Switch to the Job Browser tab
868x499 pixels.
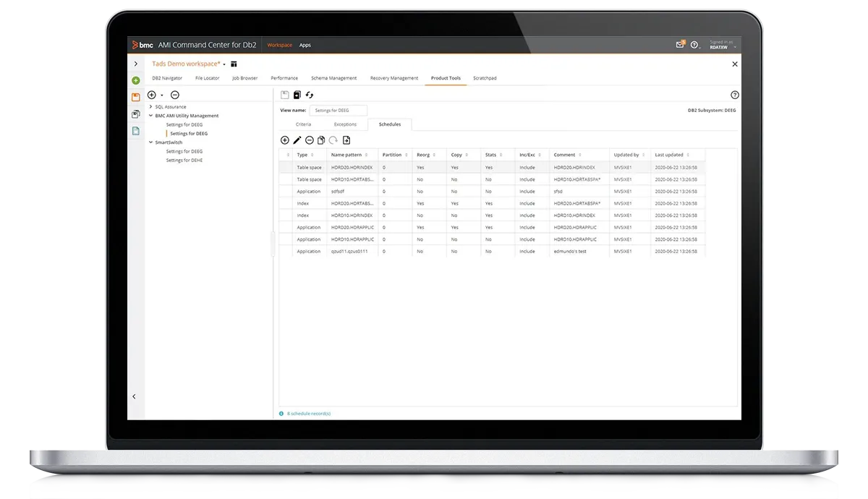[244, 78]
